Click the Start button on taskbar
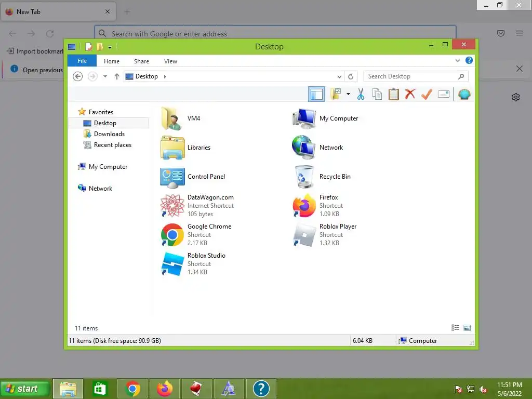 tap(24, 389)
